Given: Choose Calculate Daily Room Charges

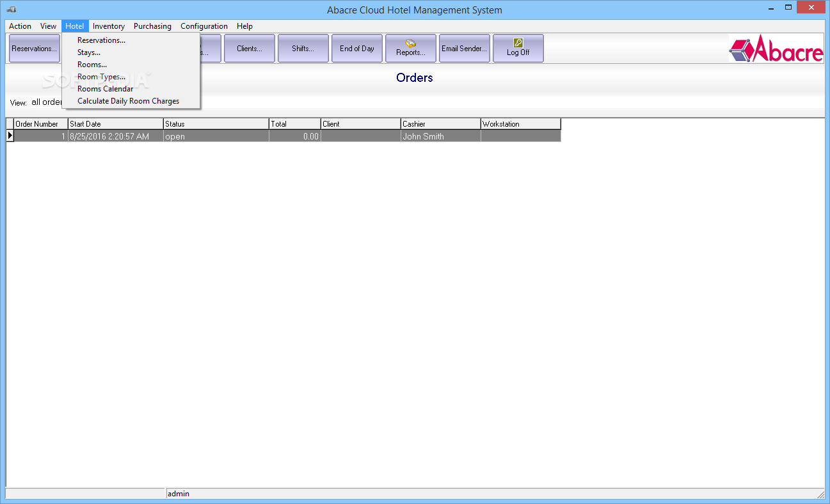Looking at the screenshot, I should coord(131,101).
